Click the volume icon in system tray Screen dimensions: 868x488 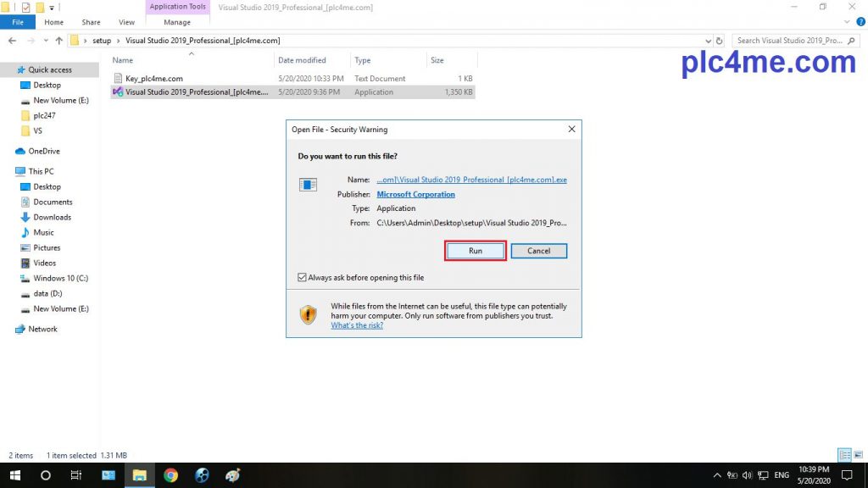click(747, 475)
